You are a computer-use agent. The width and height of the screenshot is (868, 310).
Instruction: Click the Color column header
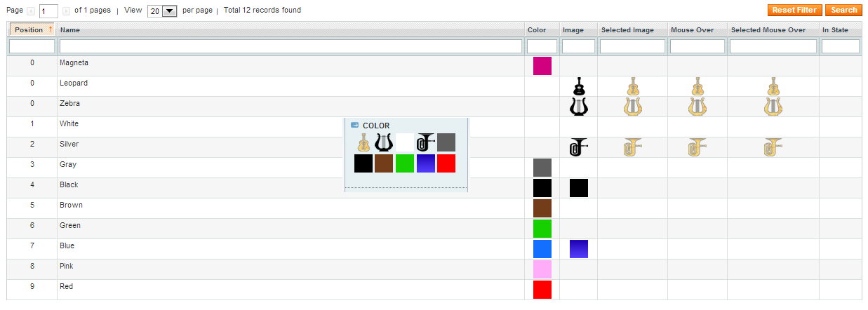click(542, 30)
